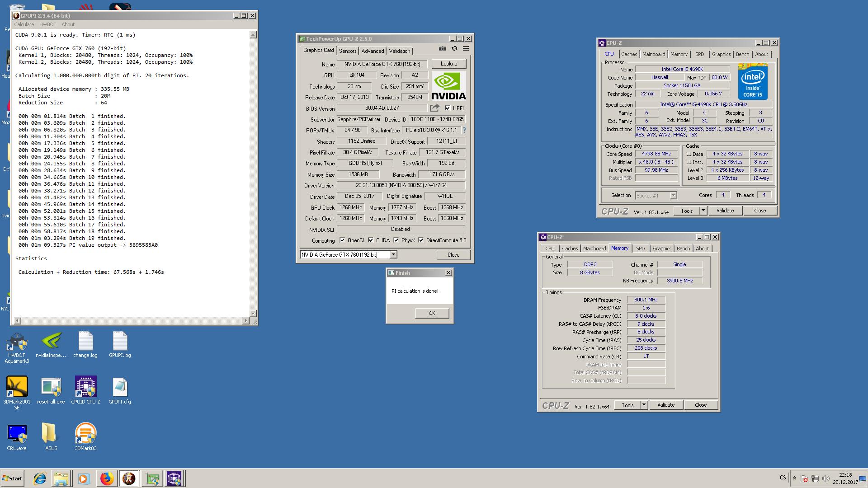Open the Calculate menu in GPUPI
Screen dimensions: 868x488
click(x=24, y=24)
